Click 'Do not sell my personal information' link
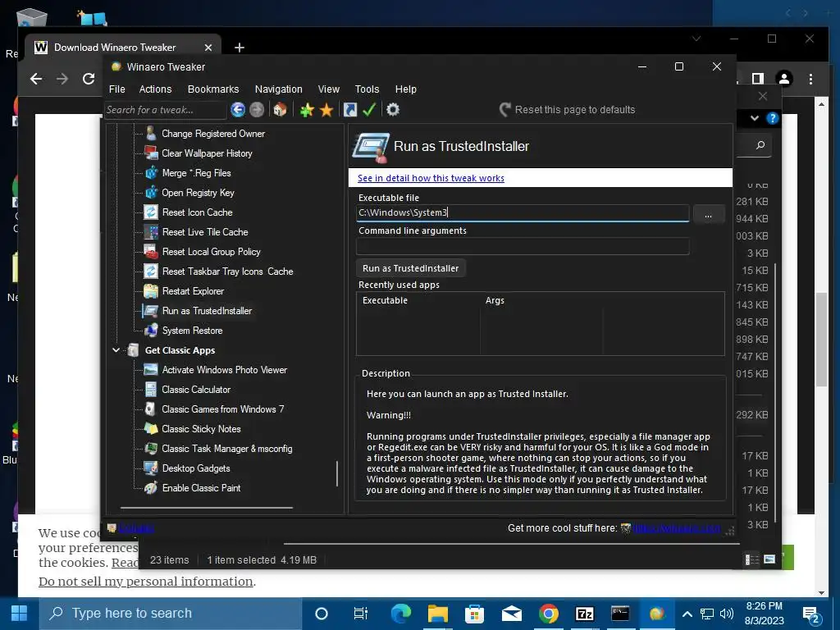Image resolution: width=840 pixels, height=630 pixels. tap(146, 582)
